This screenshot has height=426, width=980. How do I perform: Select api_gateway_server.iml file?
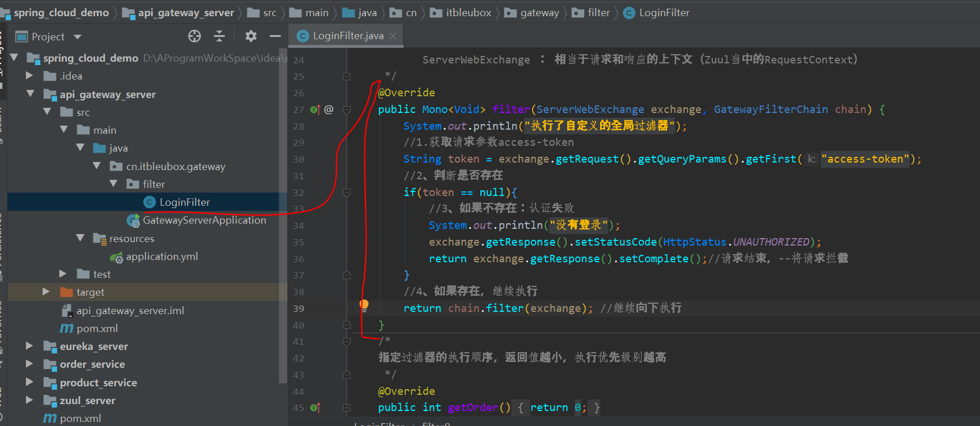130,310
